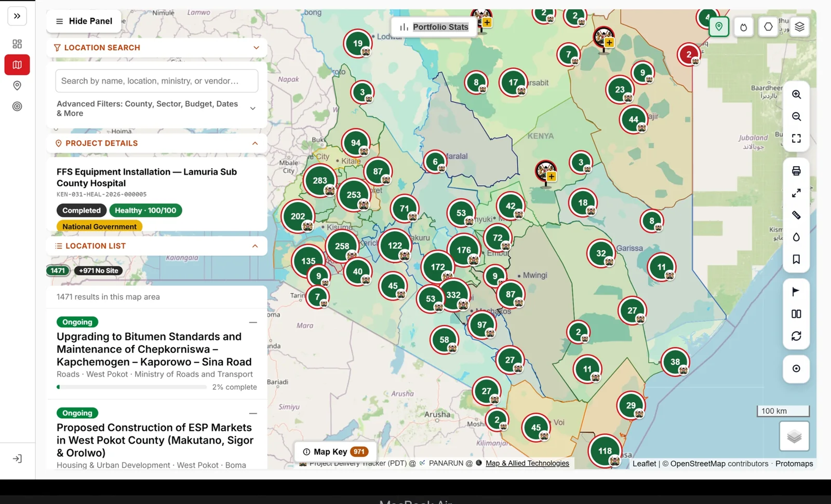The height and width of the screenshot is (504, 831).
Task: Toggle the hexagon grid view button
Action: pos(768,26)
